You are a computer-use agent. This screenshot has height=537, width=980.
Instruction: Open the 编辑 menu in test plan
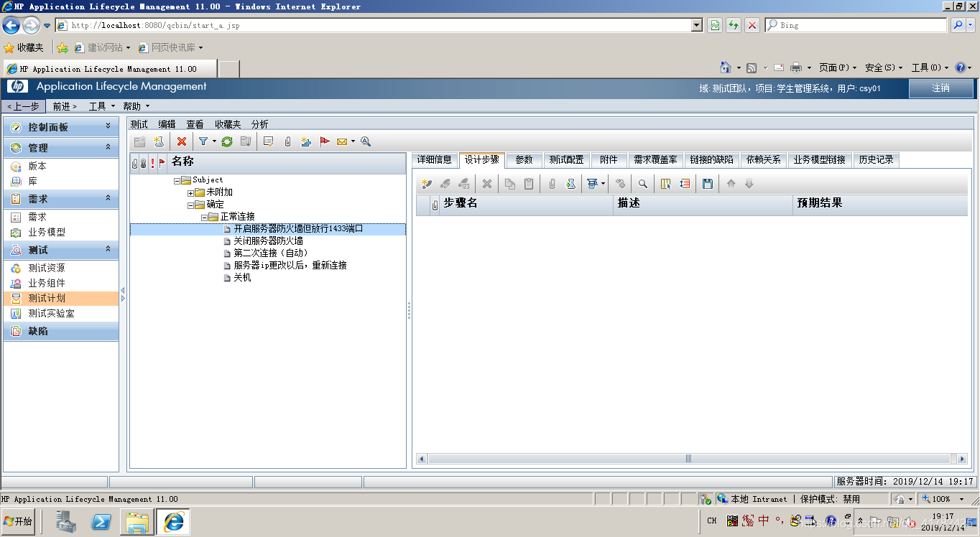(167, 124)
